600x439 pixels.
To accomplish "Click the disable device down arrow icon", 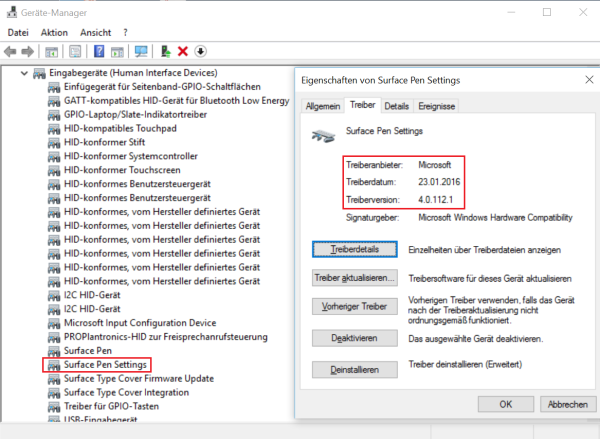I will pyautogui.click(x=201, y=51).
